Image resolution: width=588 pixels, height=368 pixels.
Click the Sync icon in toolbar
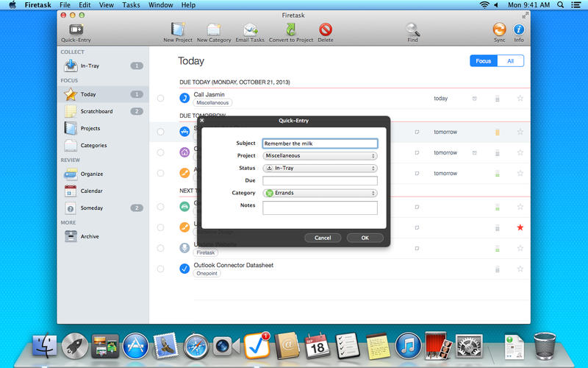click(499, 30)
